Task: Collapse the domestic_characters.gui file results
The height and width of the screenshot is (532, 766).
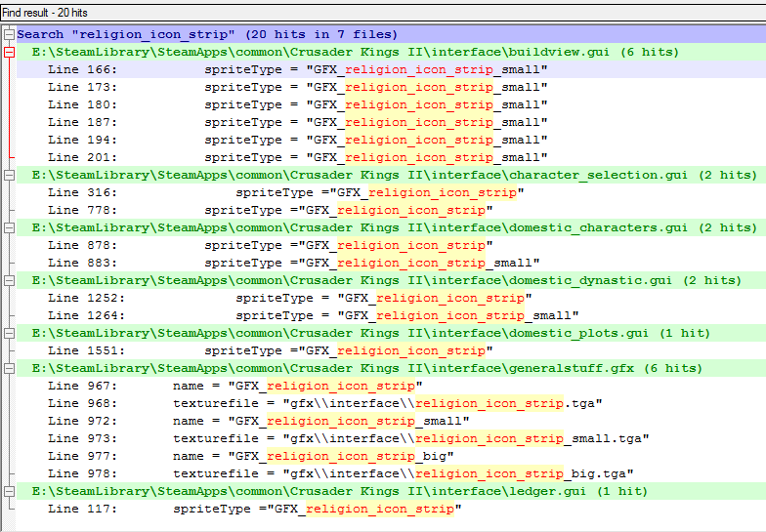Action: (x=9, y=228)
